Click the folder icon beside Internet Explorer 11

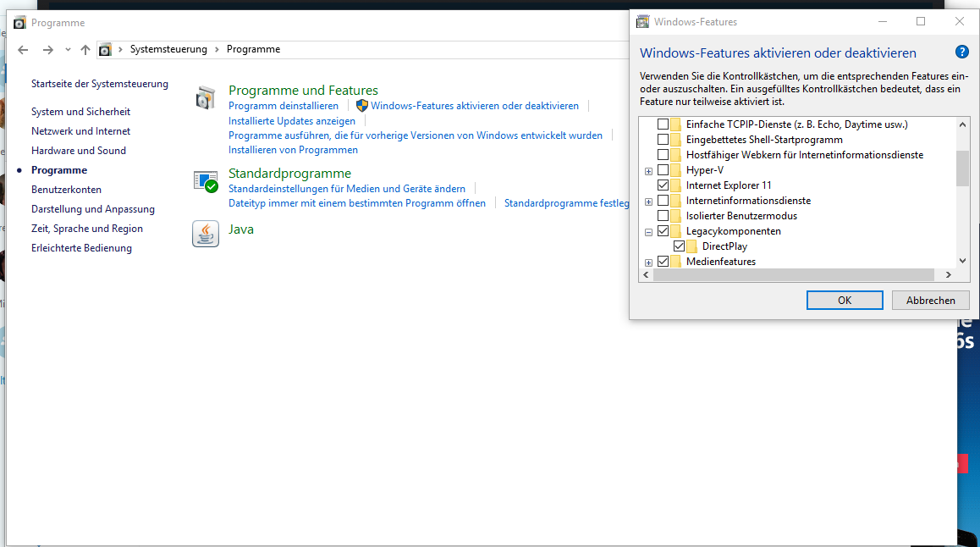(x=675, y=185)
